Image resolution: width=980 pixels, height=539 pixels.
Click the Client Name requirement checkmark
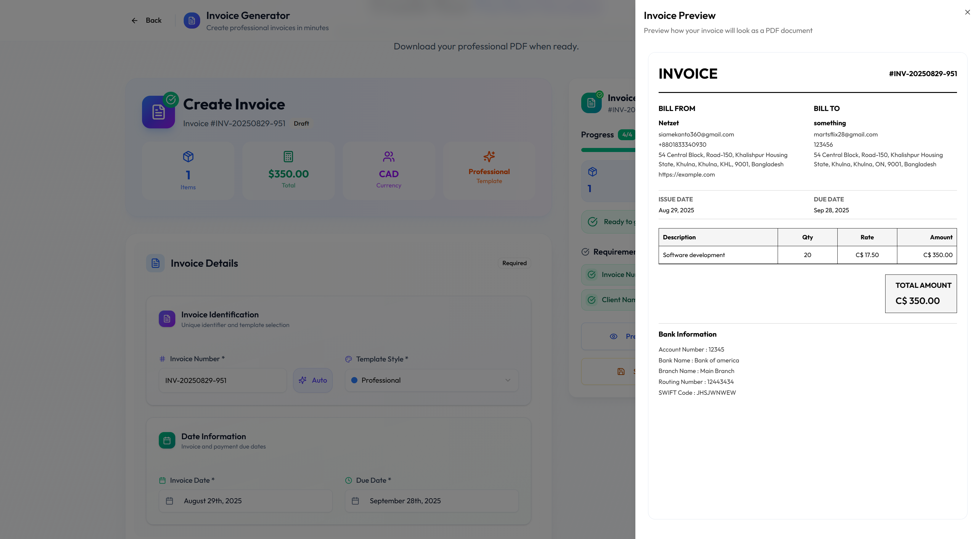591,300
